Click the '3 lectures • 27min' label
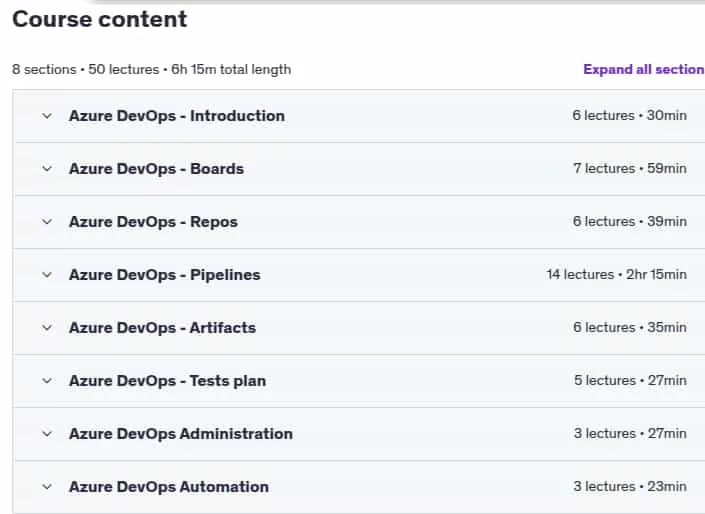This screenshot has height=514, width=705. (630, 434)
